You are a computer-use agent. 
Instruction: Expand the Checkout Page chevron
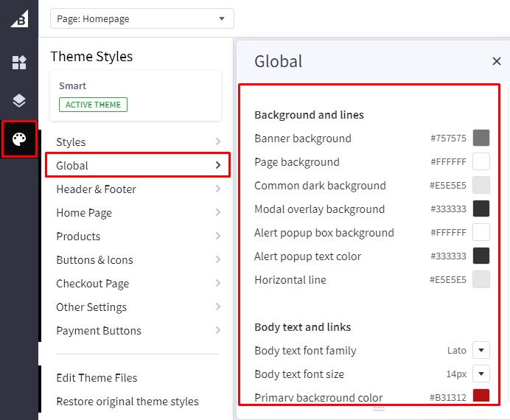[x=217, y=284]
